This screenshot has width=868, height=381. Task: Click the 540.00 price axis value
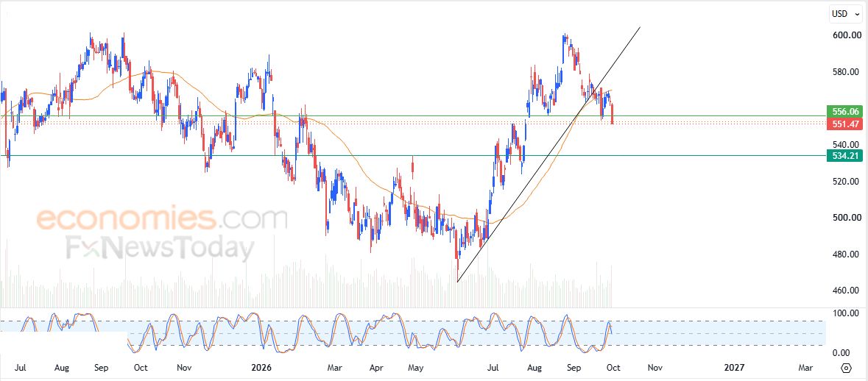click(844, 145)
